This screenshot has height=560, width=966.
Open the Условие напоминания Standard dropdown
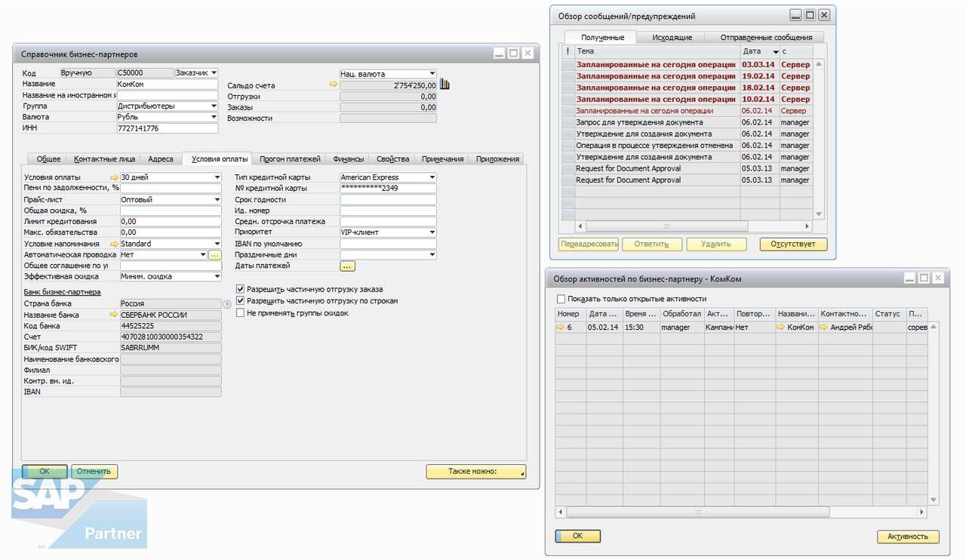tap(217, 244)
